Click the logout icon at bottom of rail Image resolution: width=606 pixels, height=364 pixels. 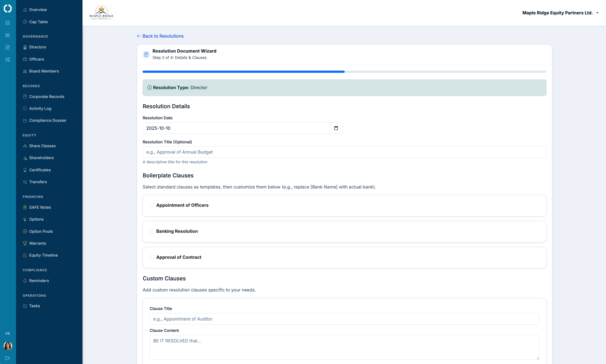pyautogui.click(x=8, y=358)
